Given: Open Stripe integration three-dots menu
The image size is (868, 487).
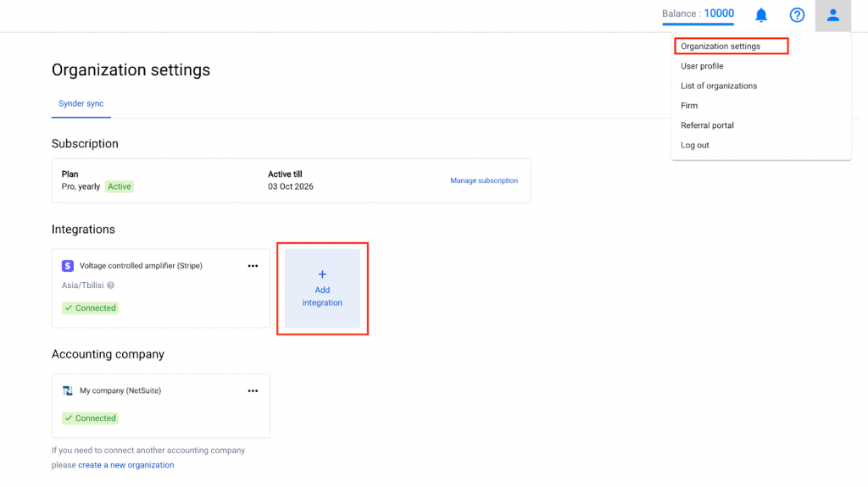Looking at the screenshot, I should point(253,266).
